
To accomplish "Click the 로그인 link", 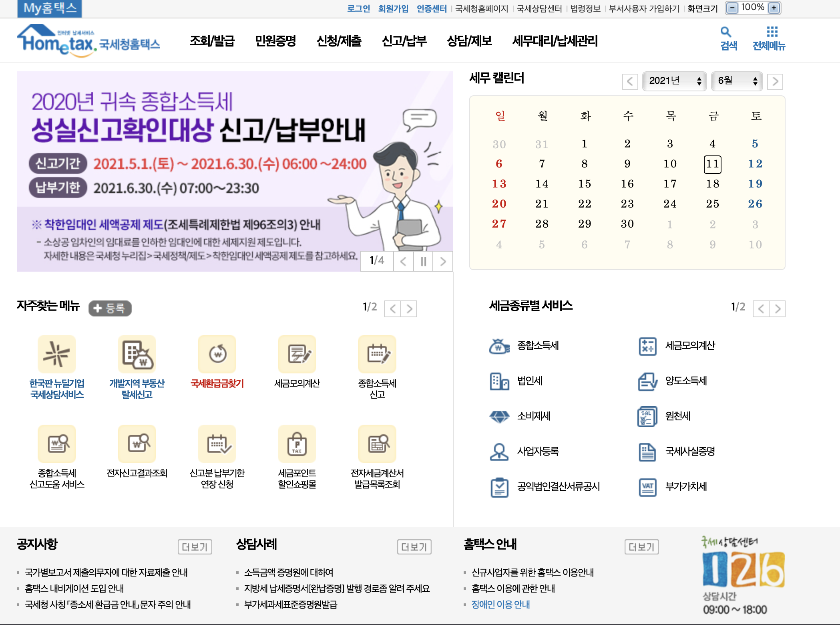I will point(358,8).
